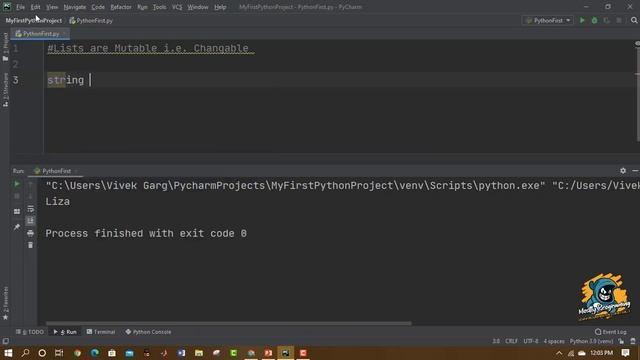This screenshot has width=640, height=360.
Task: Open the Python Console tool window
Action: [148, 332]
